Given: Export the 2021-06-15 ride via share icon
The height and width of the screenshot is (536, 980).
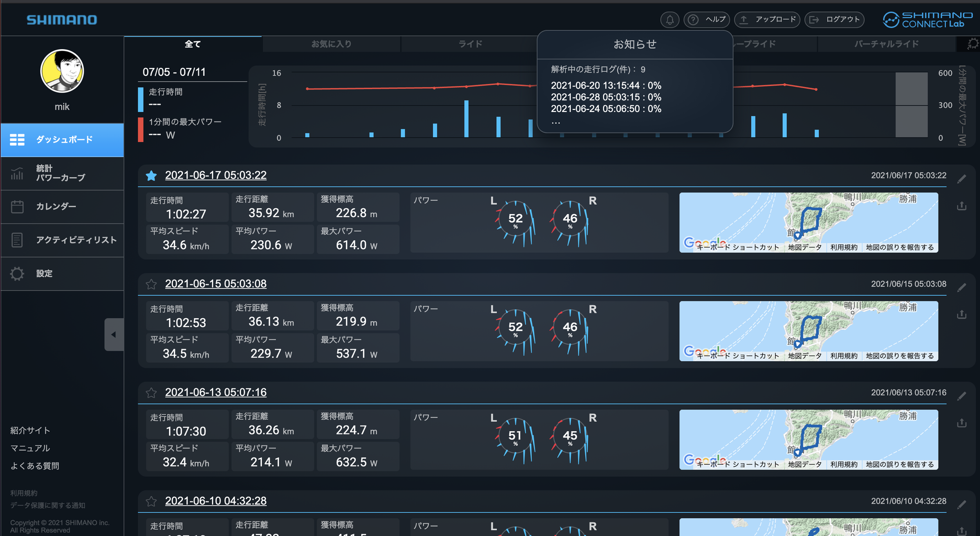Looking at the screenshot, I should (x=962, y=314).
